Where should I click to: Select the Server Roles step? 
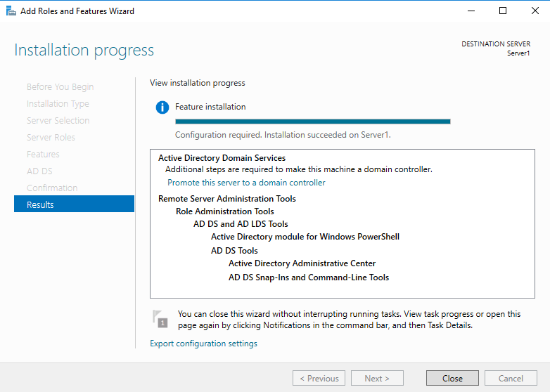click(x=51, y=137)
